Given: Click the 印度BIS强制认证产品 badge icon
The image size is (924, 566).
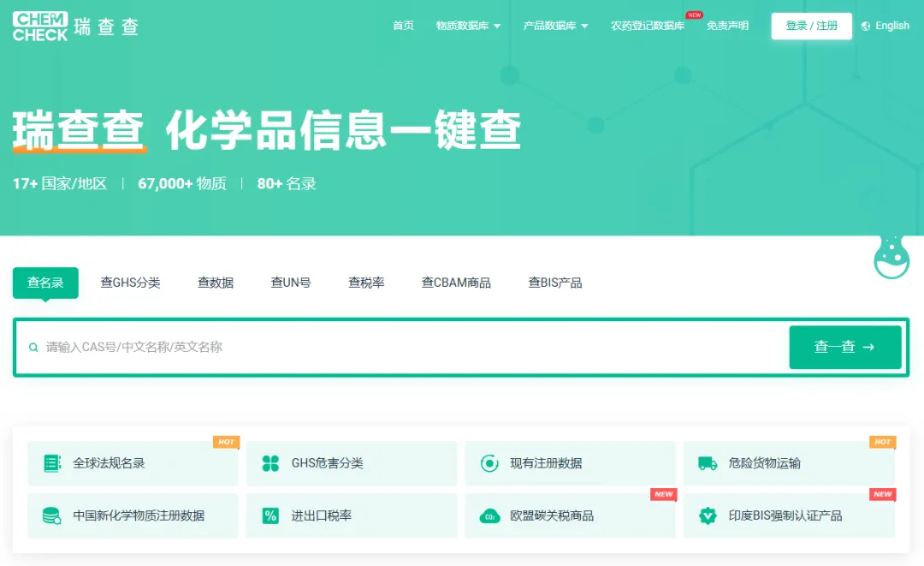Looking at the screenshot, I should point(708,515).
